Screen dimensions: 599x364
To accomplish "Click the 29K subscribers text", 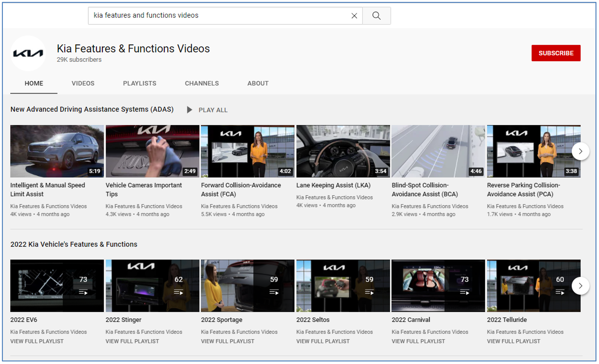I will pyautogui.click(x=79, y=60).
